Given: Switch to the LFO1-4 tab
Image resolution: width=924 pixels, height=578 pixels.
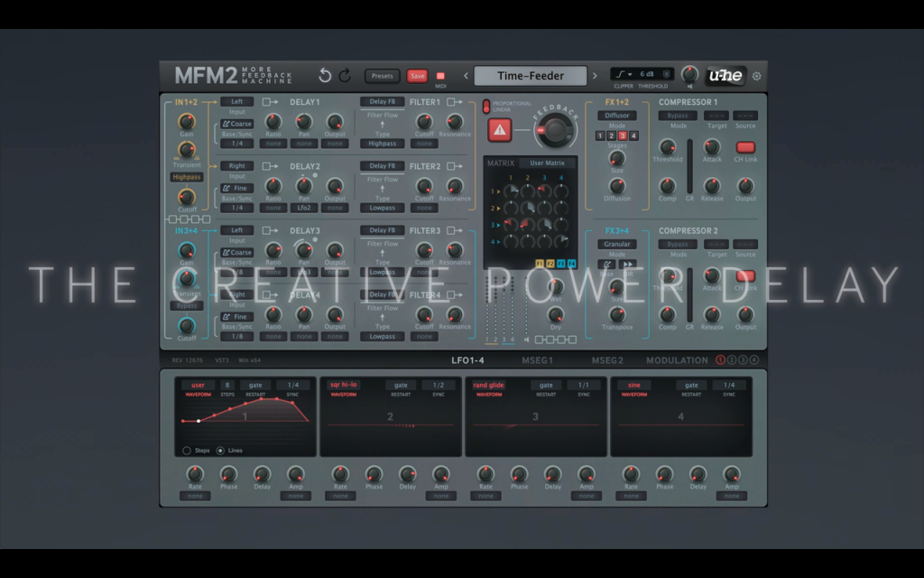Looking at the screenshot, I should (x=467, y=360).
